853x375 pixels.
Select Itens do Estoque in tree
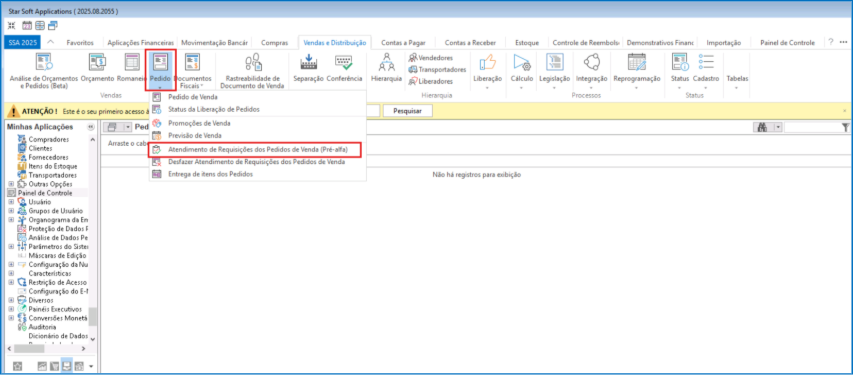[52, 166]
